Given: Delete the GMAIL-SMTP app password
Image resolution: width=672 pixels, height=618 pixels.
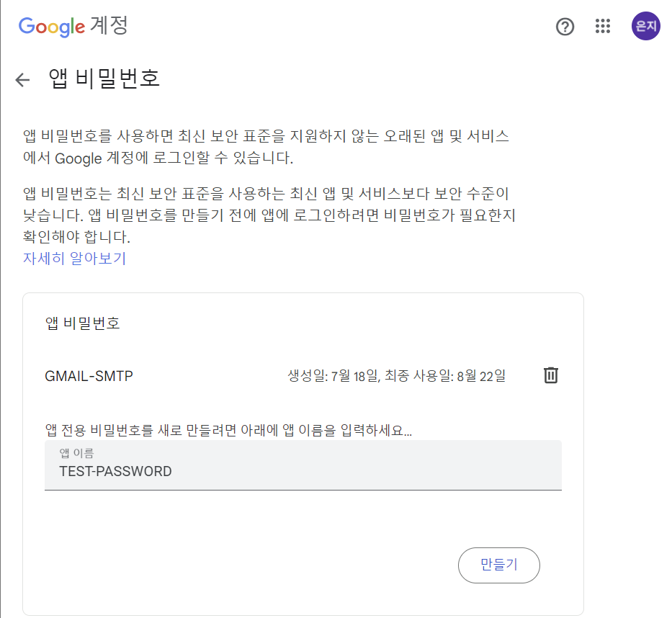Looking at the screenshot, I should [x=551, y=375].
